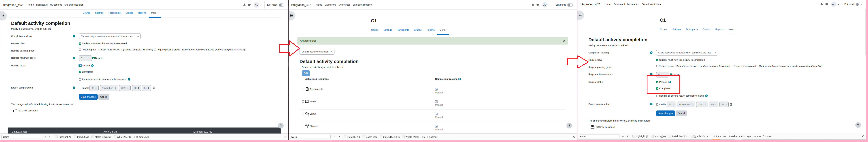Viewport: 868px width, 142px height.
Task: Open the question-mark footer button, left screenshot
Action: pyautogui.click(x=281, y=125)
